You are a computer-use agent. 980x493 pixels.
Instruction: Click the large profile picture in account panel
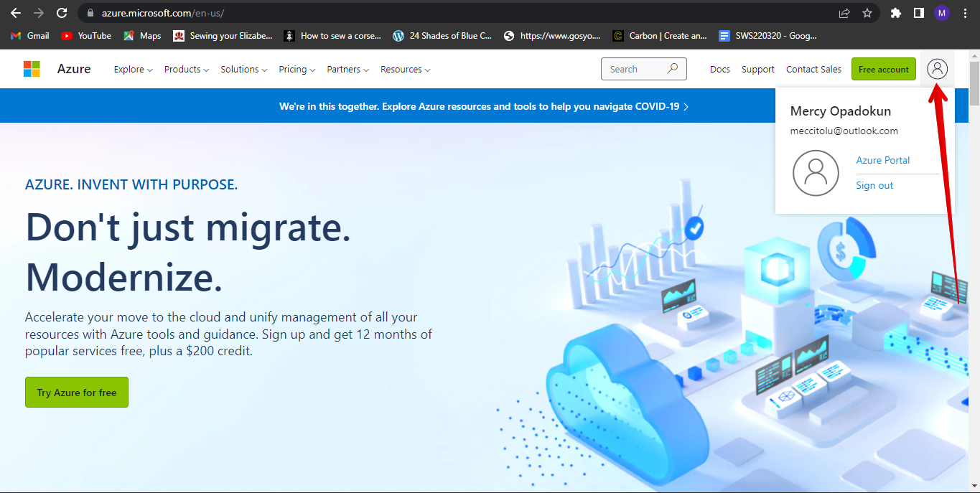click(816, 173)
